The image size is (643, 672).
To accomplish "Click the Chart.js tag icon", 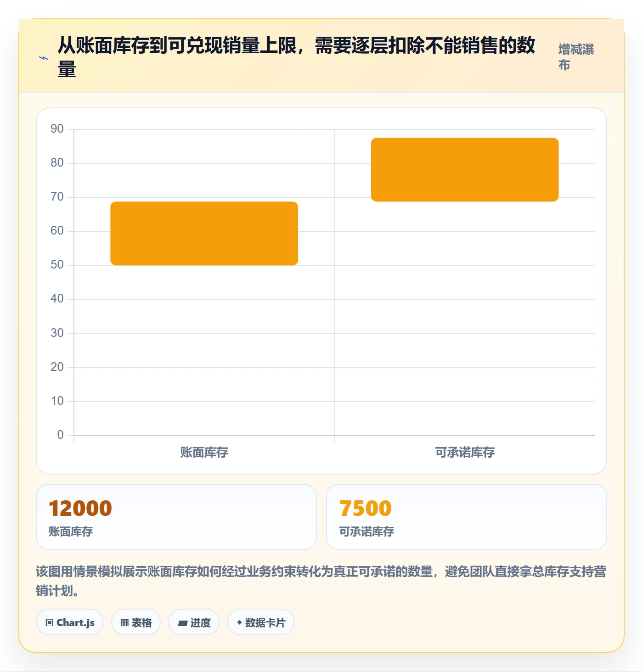I will coord(50,623).
